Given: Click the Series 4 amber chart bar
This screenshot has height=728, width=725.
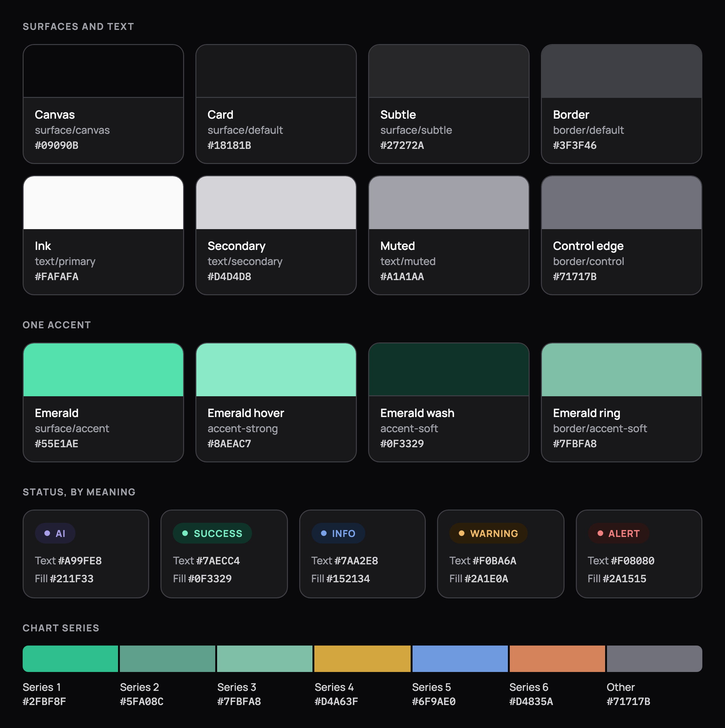Looking at the screenshot, I should pos(362,659).
